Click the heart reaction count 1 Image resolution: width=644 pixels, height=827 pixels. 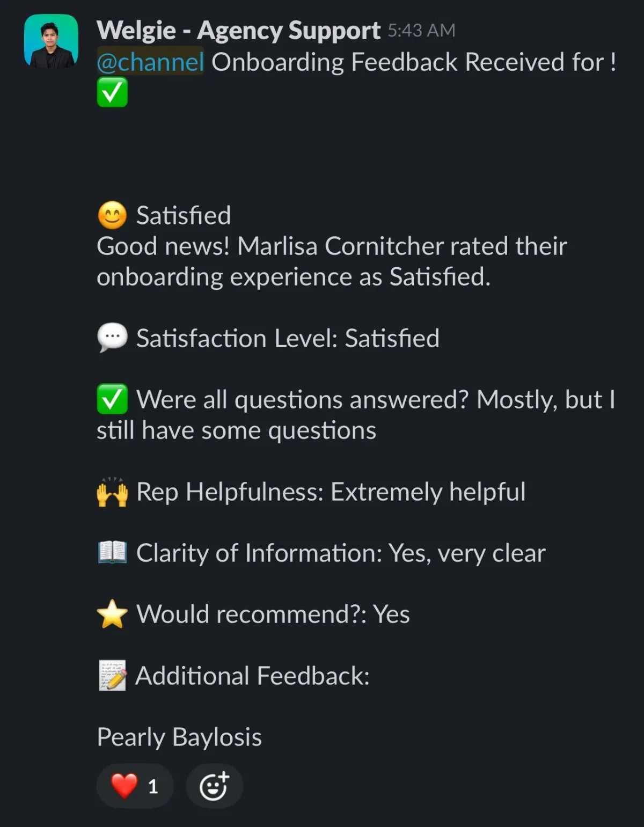pos(153,787)
